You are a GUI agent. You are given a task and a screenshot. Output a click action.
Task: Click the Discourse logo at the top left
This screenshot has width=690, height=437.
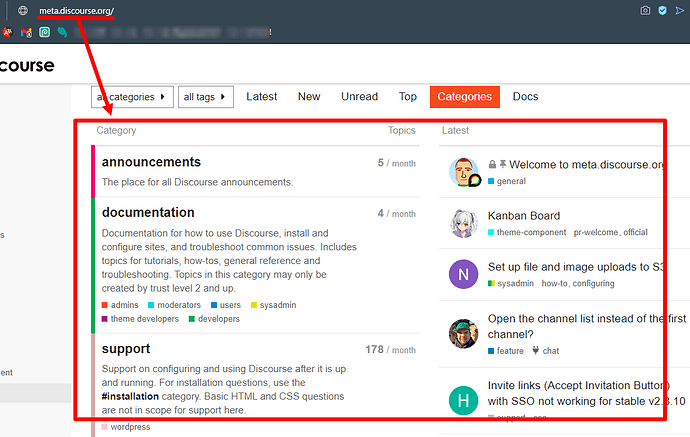27,66
